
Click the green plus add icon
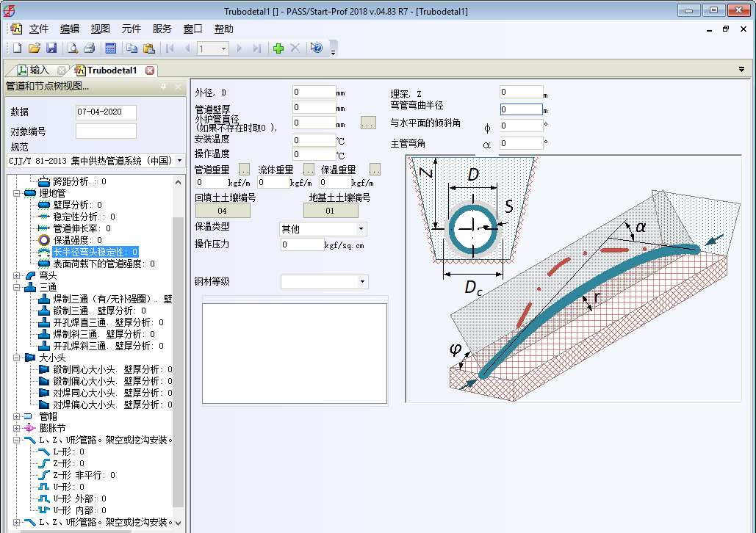click(x=278, y=48)
